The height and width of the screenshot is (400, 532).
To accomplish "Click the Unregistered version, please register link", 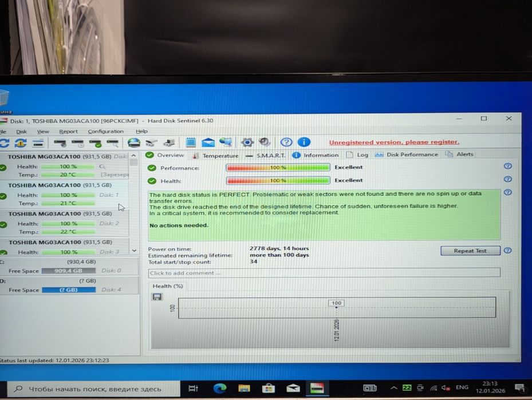I will coord(394,142).
